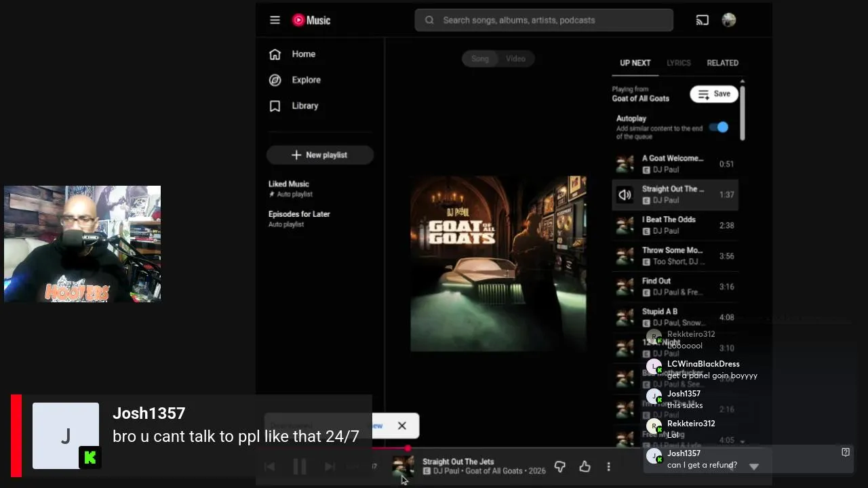Open the account profile avatar

click(729, 20)
